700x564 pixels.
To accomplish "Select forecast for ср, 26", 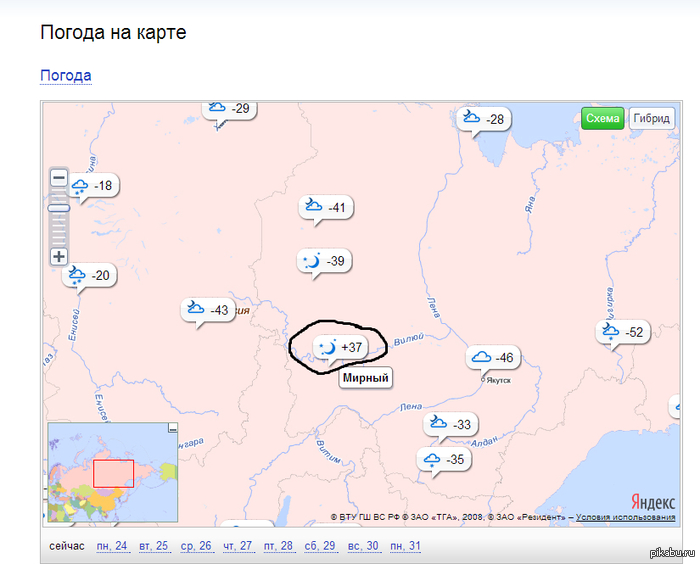I will pyautogui.click(x=196, y=546).
